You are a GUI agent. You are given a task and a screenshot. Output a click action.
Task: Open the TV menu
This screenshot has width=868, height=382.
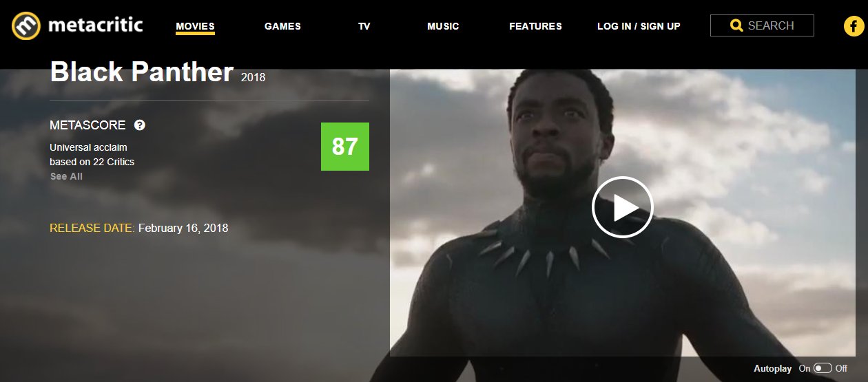click(364, 26)
